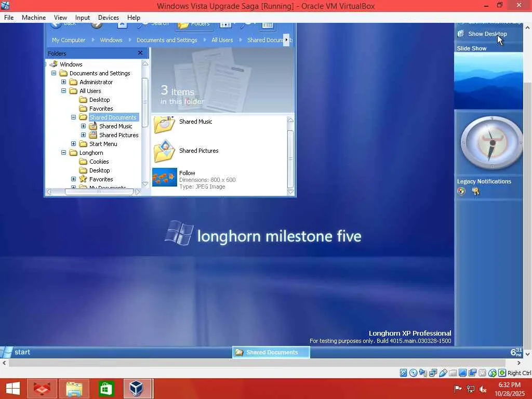Click VirtualBox display status icon
Viewport: 532px width, 399px height.
point(462,373)
